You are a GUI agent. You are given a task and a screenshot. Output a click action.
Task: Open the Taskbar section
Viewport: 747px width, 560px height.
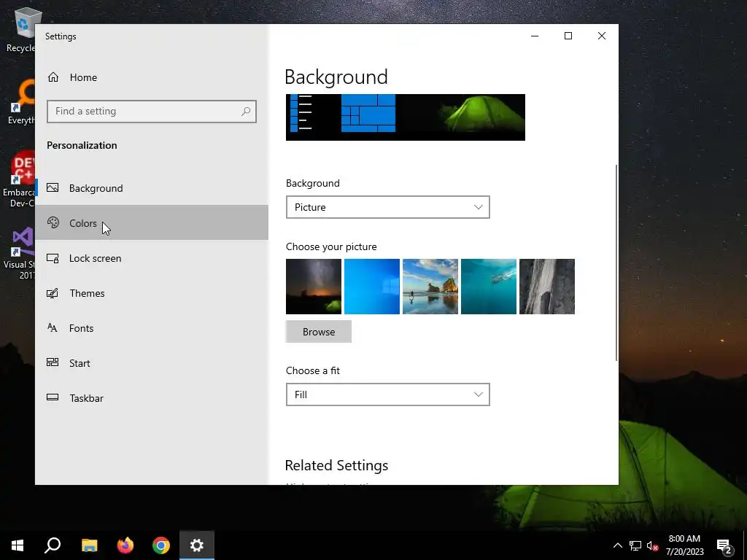(86, 398)
